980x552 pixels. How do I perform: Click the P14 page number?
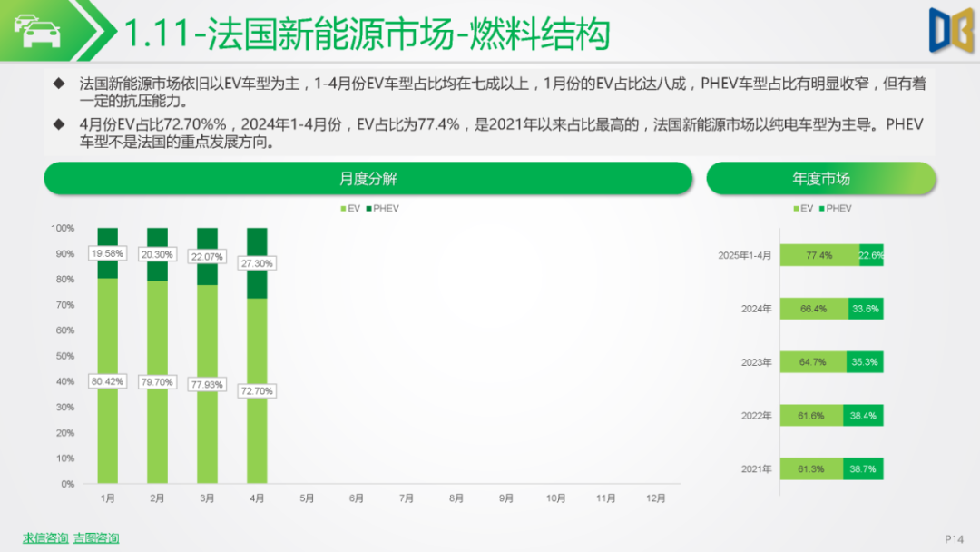tap(955, 539)
